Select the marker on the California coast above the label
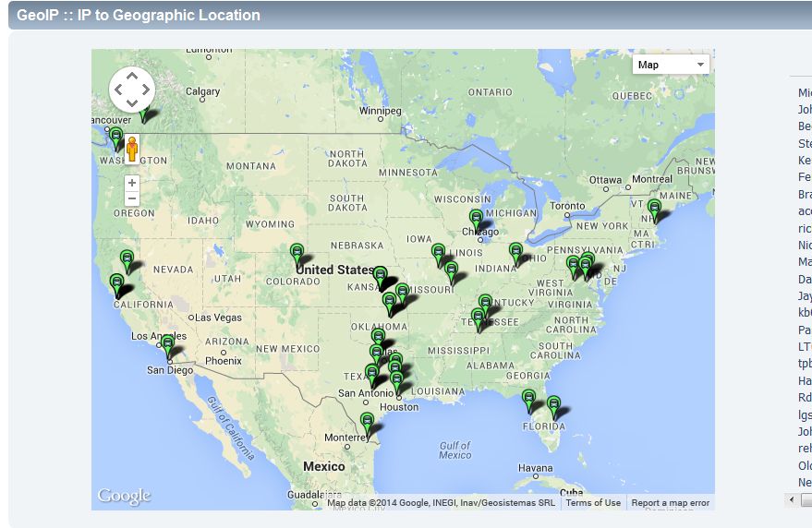812x528 pixels. [116, 283]
